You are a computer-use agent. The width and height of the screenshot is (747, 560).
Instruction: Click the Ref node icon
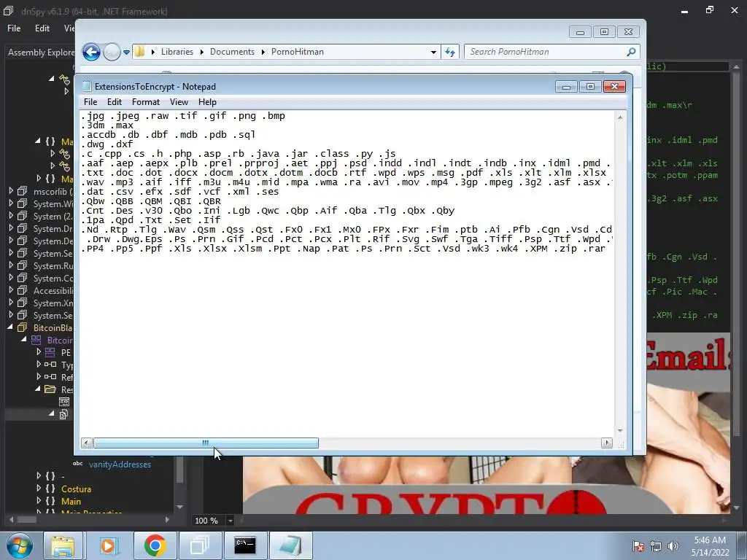coord(50,377)
